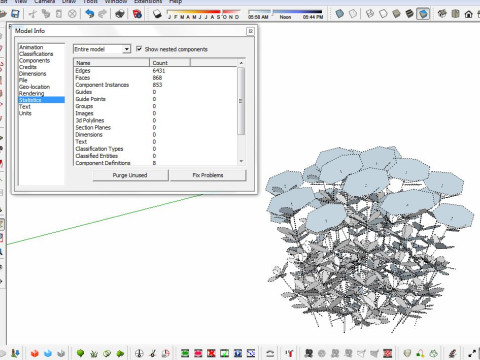Select Credits in Model Info list
Viewport: 480px width, 360px height.
[x=28, y=67]
